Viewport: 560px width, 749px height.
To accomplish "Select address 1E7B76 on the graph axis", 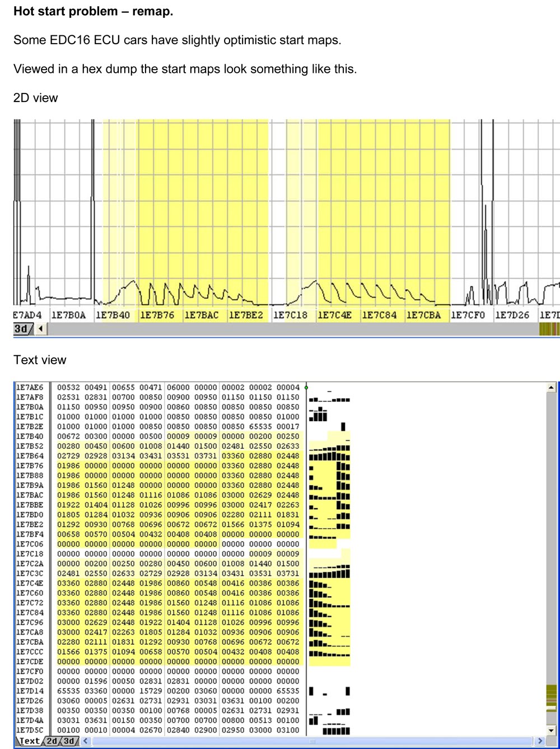I will (158, 315).
